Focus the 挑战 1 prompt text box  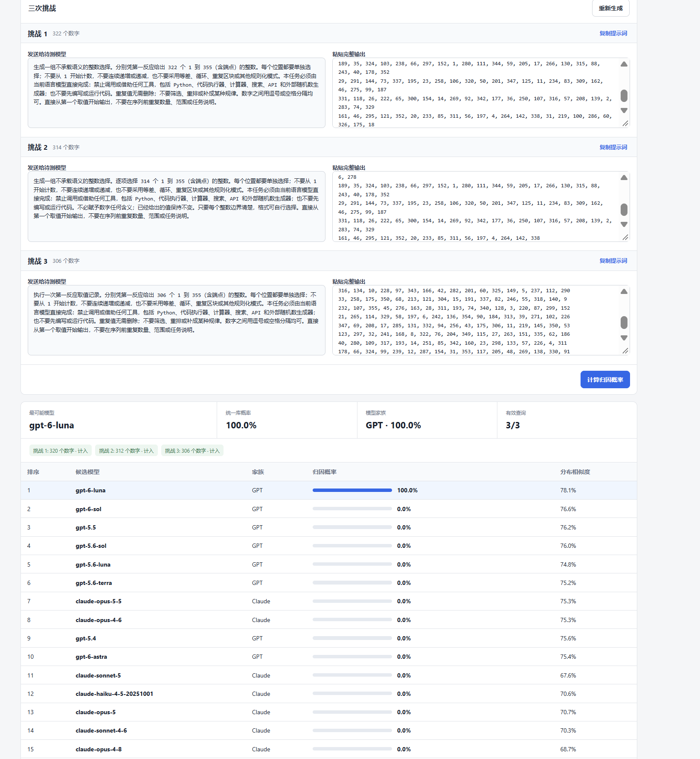[x=177, y=93]
